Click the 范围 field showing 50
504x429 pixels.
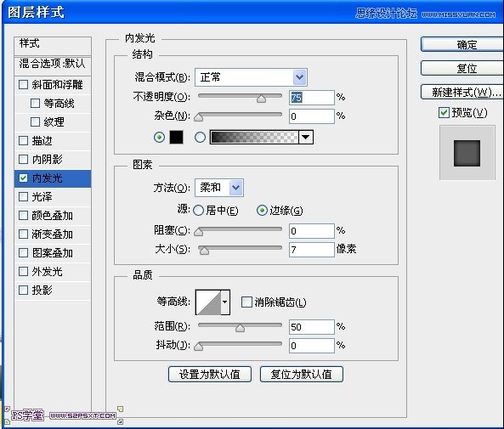tap(311, 327)
